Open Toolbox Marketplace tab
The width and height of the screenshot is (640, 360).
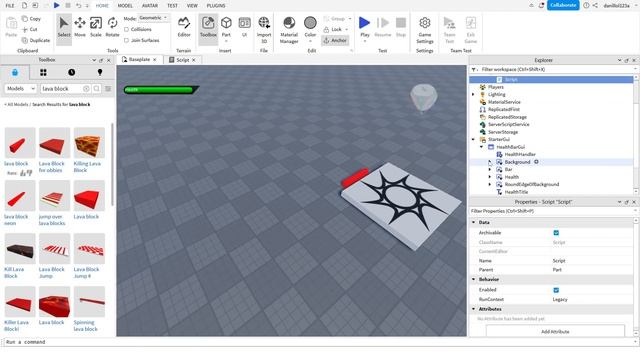click(x=15, y=72)
